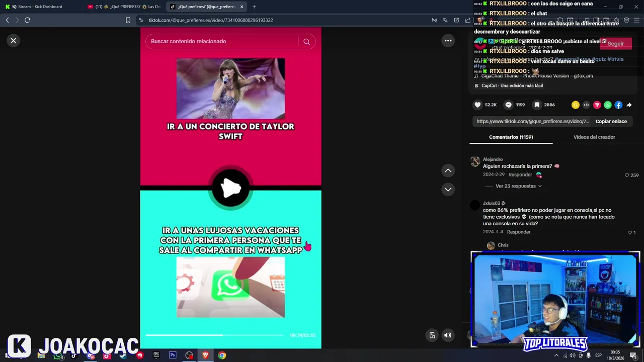Image resolution: width=644 pixels, height=362 pixels.
Task: Click the translate page icon in address bar
Action: (445, 20)
